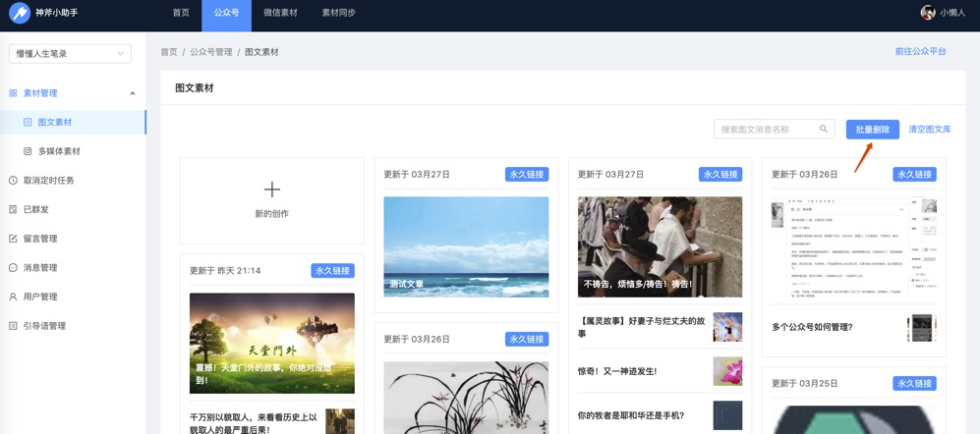The image size is (980, 434).
Task: Click the 消息管理 chat bubble icon
Action: 13,267
